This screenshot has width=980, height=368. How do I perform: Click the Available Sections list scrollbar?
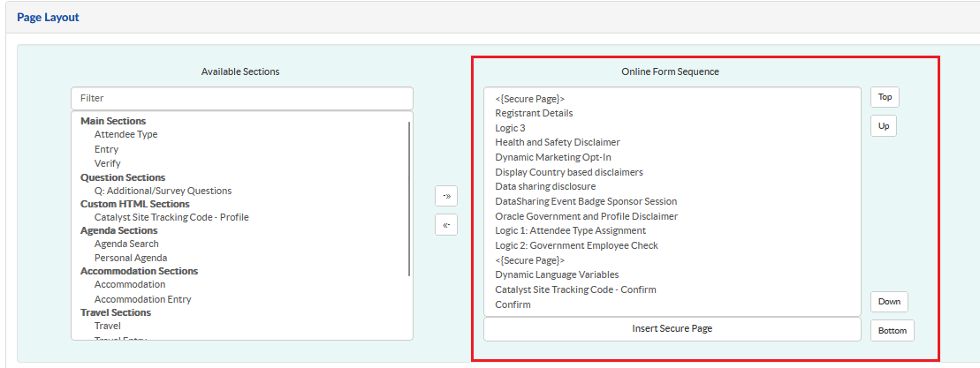(409, 199)
